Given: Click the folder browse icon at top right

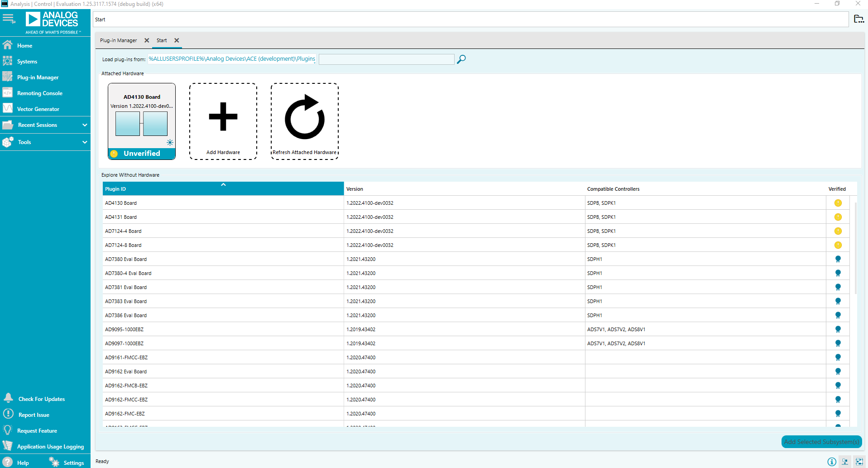Looking at the screenshot, I should [x=858, y=19].
